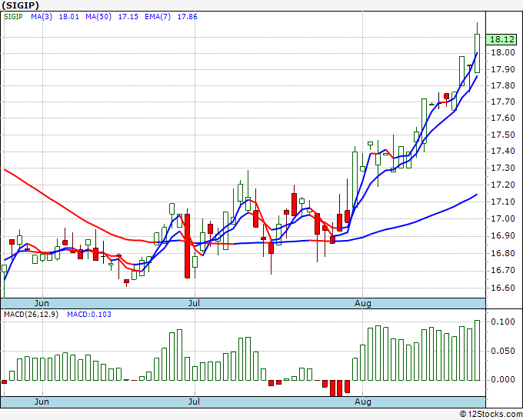Click the 12Stocks.com copyright link
This screenshot has width=523, height=420.
491,414
